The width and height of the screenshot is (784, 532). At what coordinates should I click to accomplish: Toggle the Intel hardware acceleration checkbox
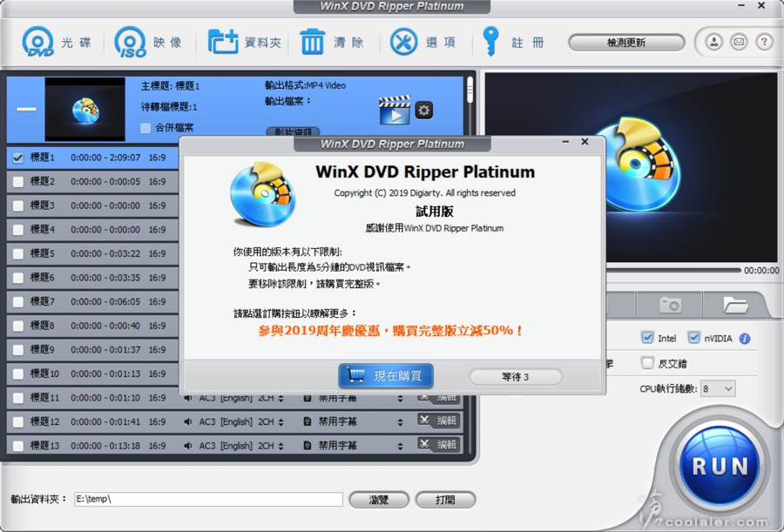coord(647,338)
